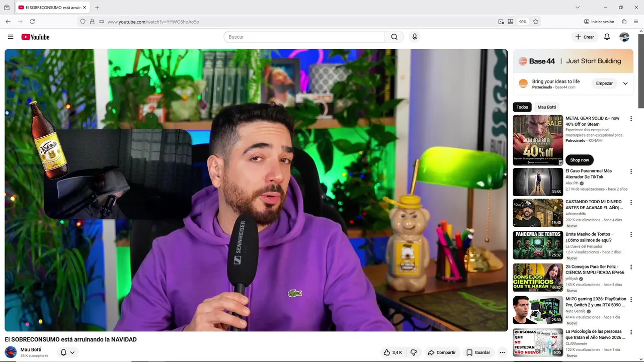Dislike the video with thumbs down

(414, 352)
